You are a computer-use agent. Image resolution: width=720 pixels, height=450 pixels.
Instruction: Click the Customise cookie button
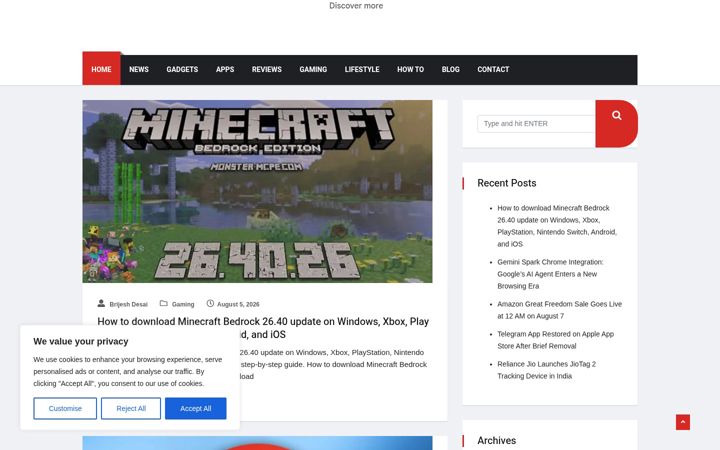point(65,408)
